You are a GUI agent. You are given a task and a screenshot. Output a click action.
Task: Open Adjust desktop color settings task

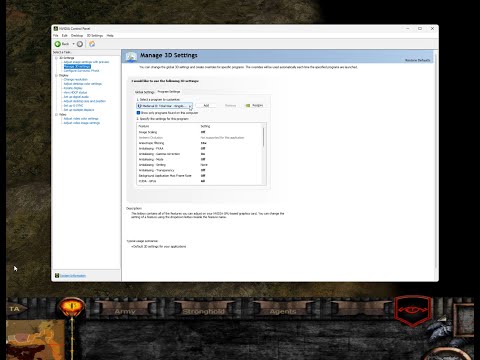coord(83,84)
